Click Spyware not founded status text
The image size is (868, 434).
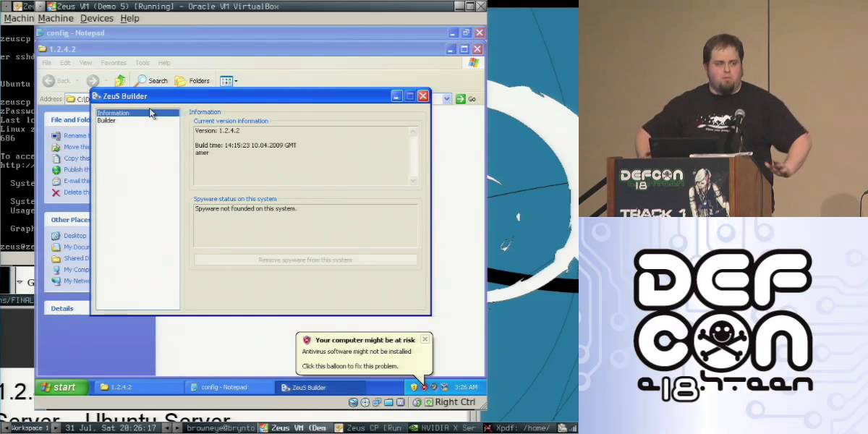(x=246, y=208)
